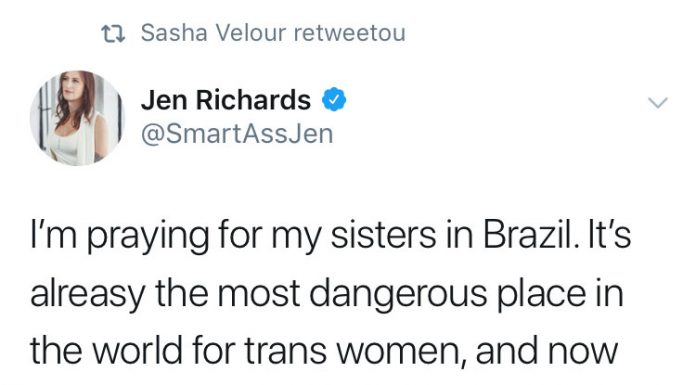Click the misspelled word "alreasy"
Image resolution: width=696 pixels, height=385 pixels.
tap(87, 295)
